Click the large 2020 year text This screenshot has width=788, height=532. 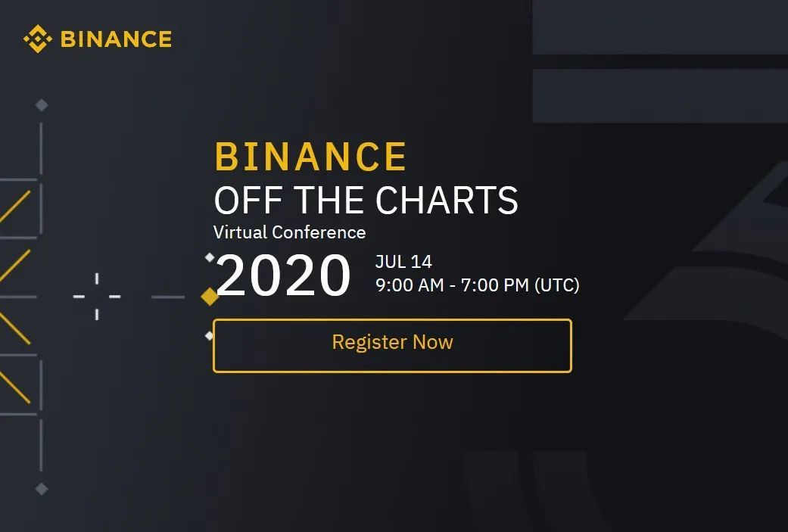tap(283, 275)
